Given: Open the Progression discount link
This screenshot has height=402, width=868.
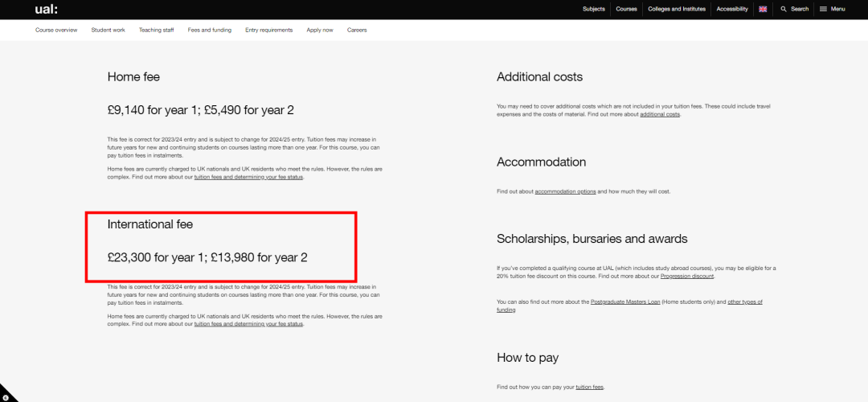Looking at the screenshot, I should pyautogui.click(x=687, y=276).
